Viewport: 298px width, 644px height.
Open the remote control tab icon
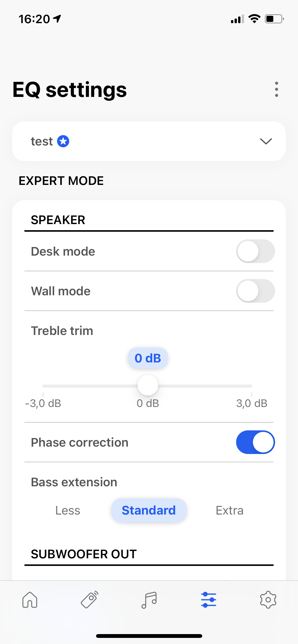point(89,600)
